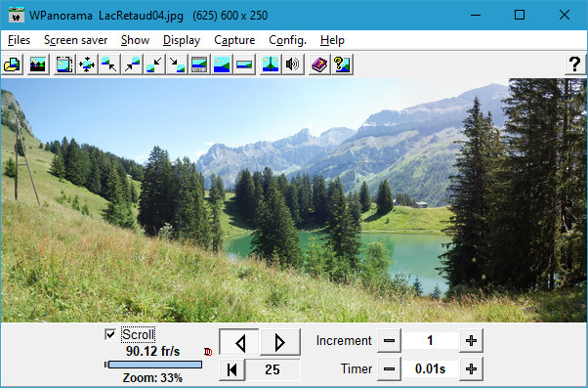Click the Timer value field showing 0.01s
Image resolution: width=588 pixels, height=388 pixels.
430,368
